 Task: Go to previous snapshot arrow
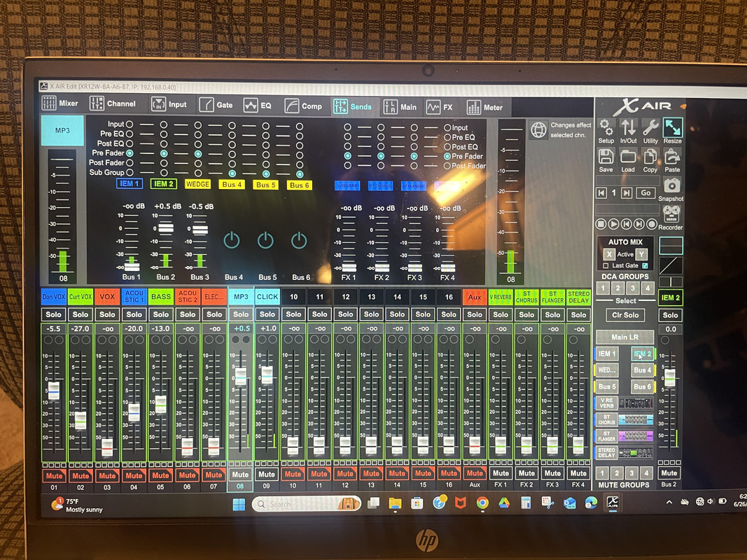click(x=601, y=193)
